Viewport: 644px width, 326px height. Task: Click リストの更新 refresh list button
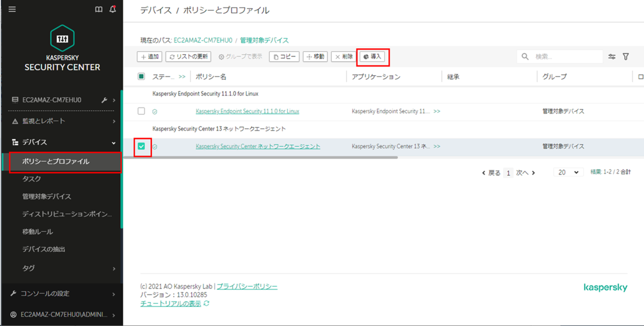(x=188, y=56)
